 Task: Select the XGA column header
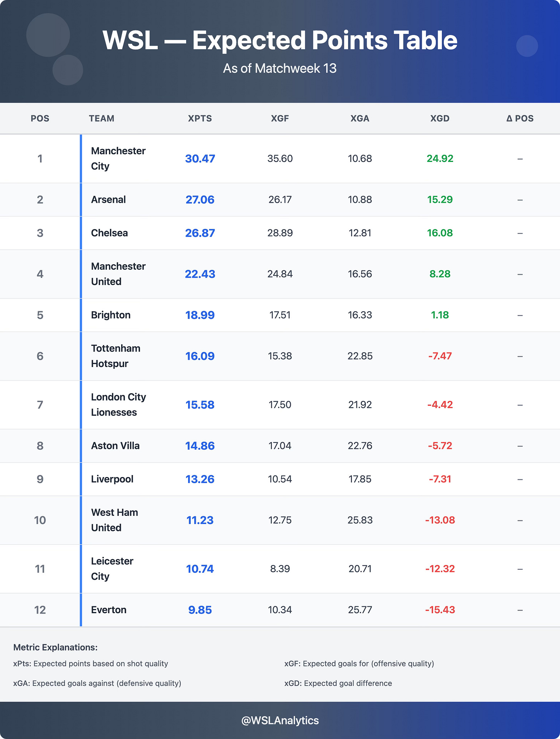[360, 118]
